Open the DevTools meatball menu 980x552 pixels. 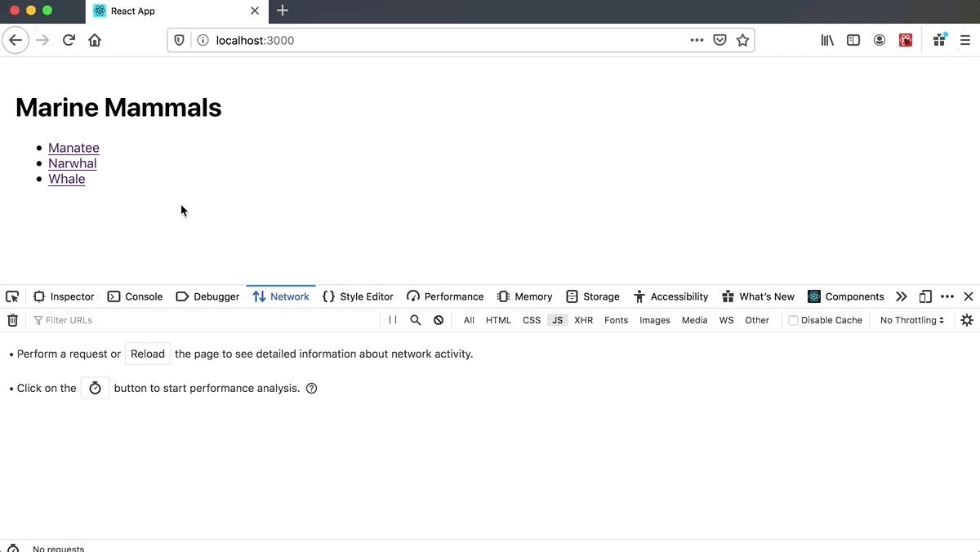[x=947, y=296]
